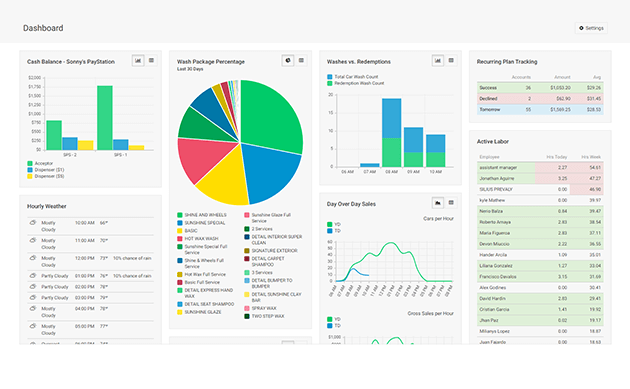Click the 3 Services legend entry

[258, 272]
